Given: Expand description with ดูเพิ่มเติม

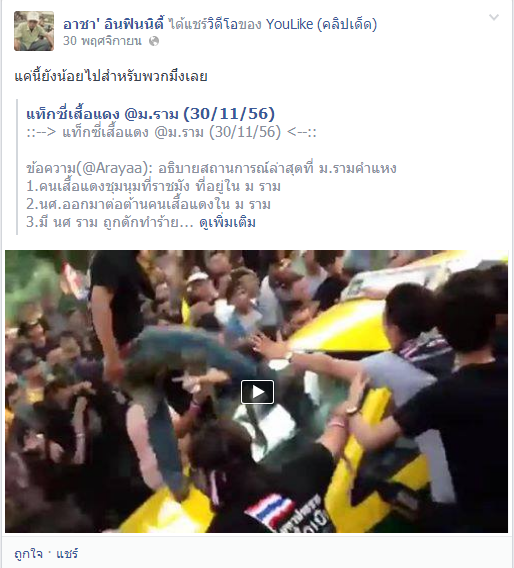Looking at the screenshot, I should 227,222.
